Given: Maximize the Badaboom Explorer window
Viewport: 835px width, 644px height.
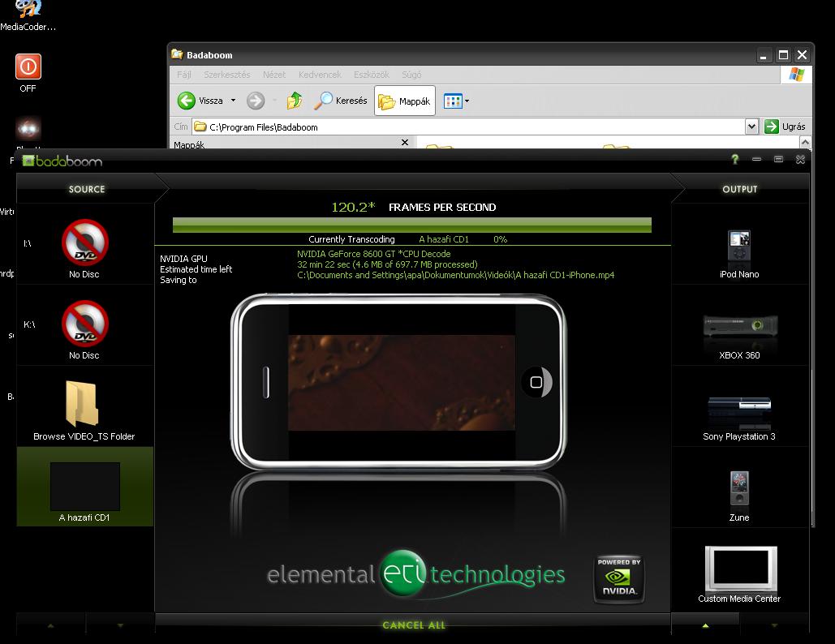Looking at the screenshot, I should click(x=783, y=55).
